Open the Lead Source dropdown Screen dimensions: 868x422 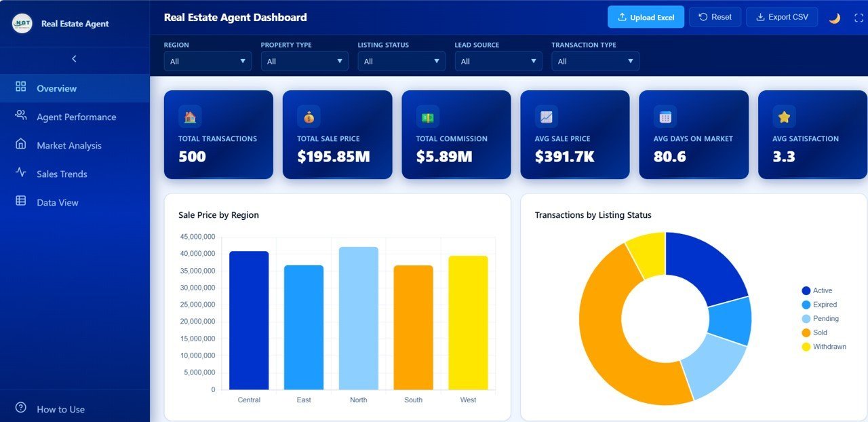498,60
